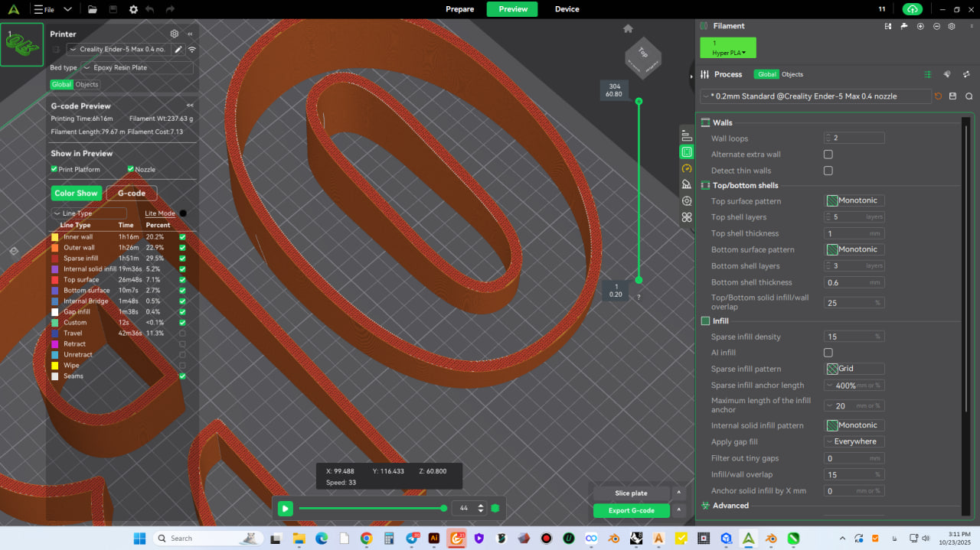Save the process preset with disk icon

pos(952,96)
